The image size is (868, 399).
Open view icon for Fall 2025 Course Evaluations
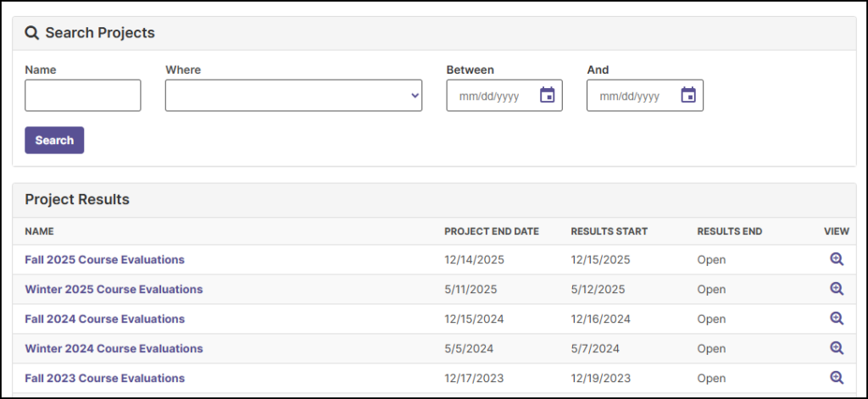click(837, 259)
